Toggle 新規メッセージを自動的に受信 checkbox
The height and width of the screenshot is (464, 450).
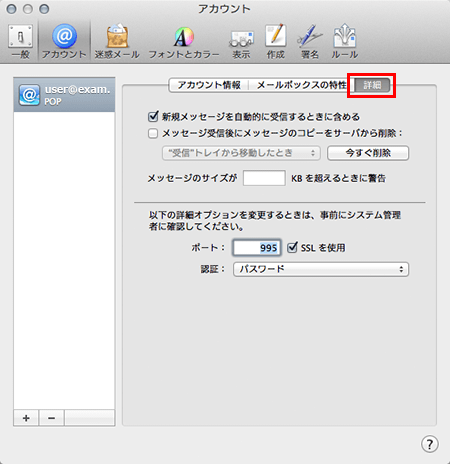(x=153, y=117)
